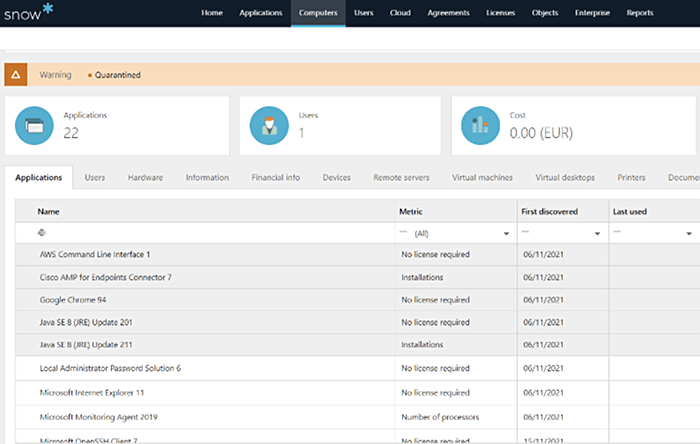Click the Snow logo
This screenshot has height=444, width=700.
click(29, 12)
